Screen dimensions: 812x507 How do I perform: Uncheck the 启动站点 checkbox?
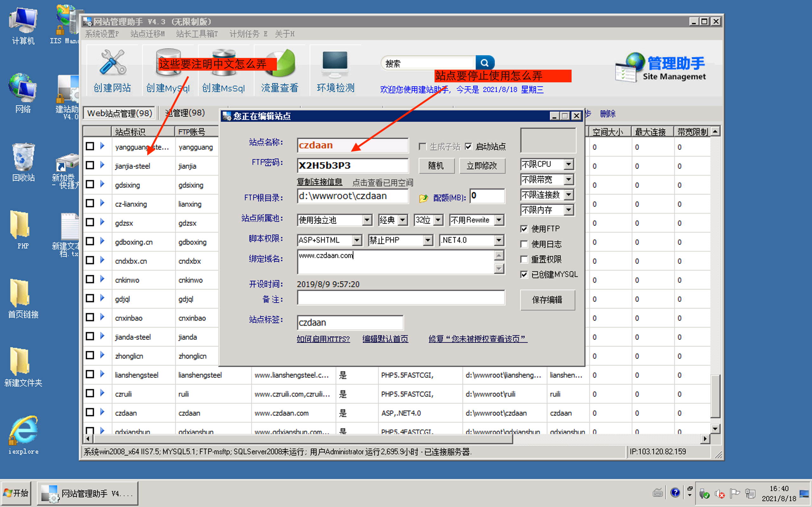click(468, 146)
